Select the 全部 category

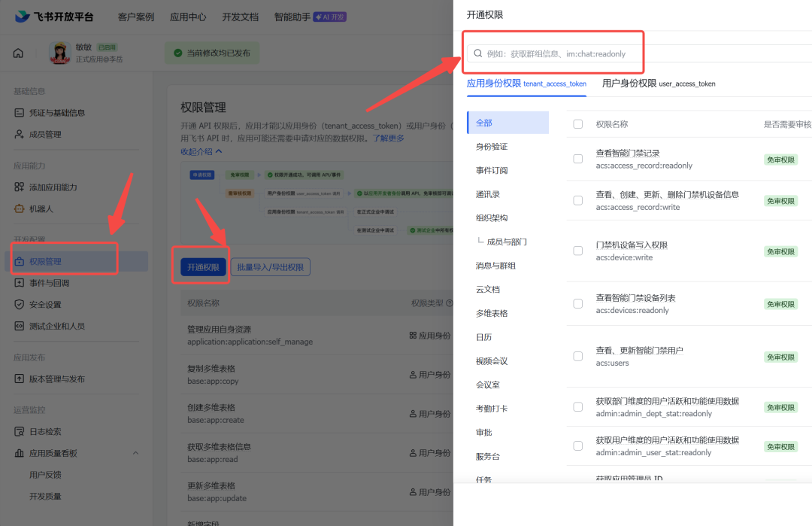[508, 123]
